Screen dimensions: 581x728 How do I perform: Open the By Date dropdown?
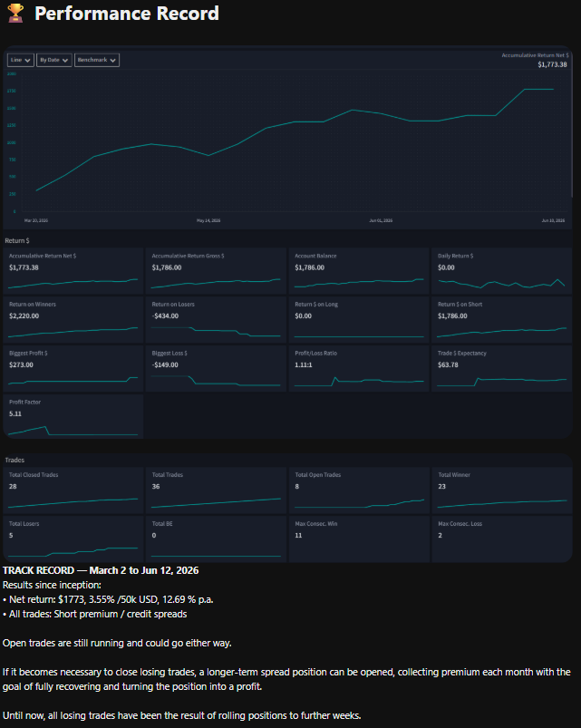pyautogui.click(x=53, y=60)
